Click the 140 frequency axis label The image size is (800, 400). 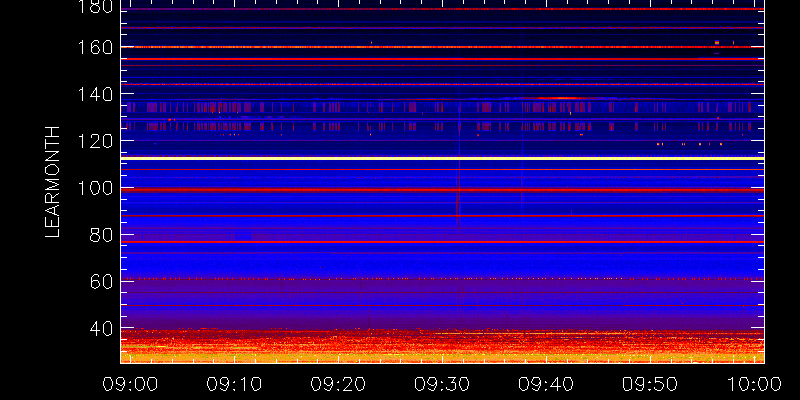(95, 94)
